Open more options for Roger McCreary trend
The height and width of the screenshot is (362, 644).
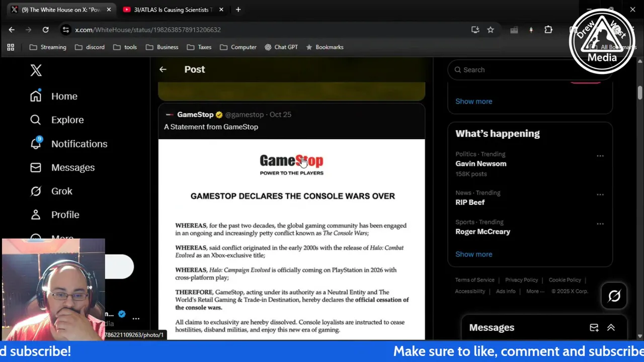coord(600,224)
